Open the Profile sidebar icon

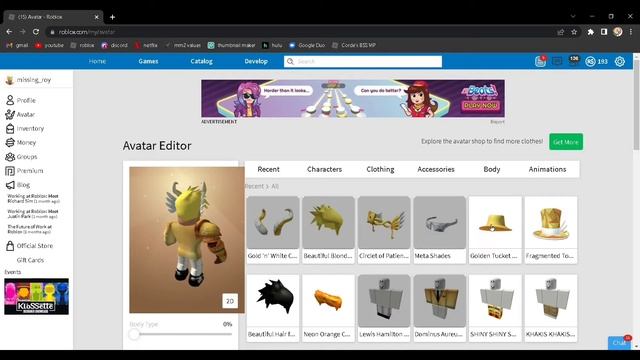pyautogui.click(x=10, y=100)
